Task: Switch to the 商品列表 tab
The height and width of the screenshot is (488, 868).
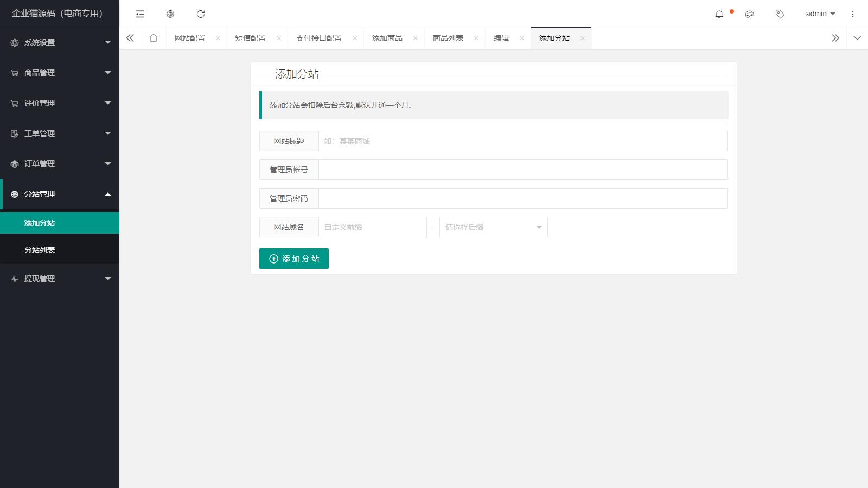Action: click(448, 38)
